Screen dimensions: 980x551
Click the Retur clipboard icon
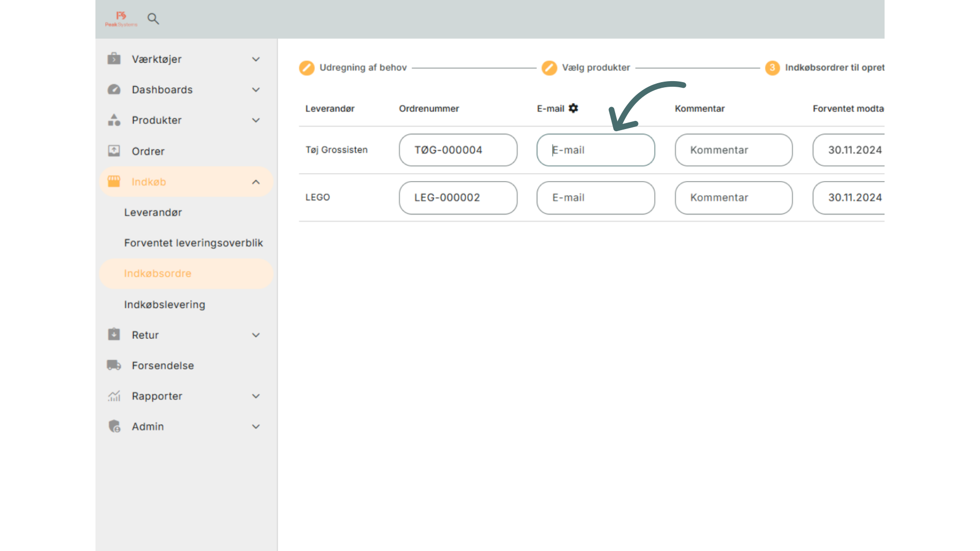click(114, 334)
